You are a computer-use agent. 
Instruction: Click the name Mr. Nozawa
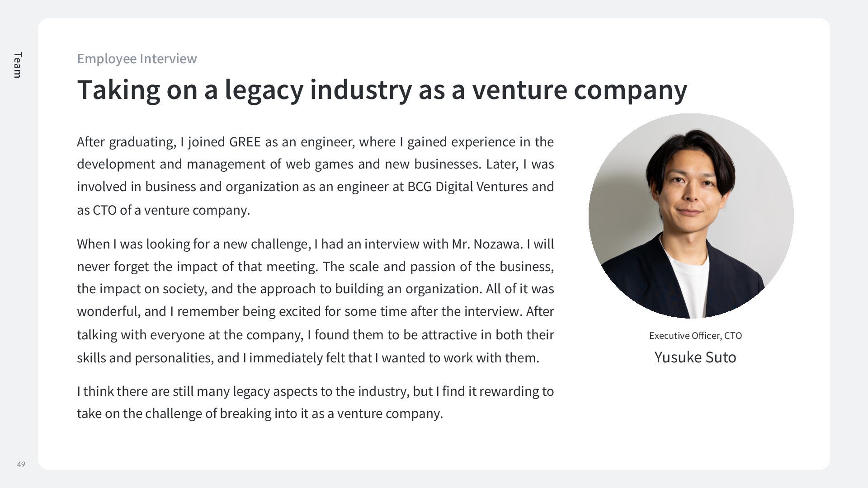pos(487,244)
